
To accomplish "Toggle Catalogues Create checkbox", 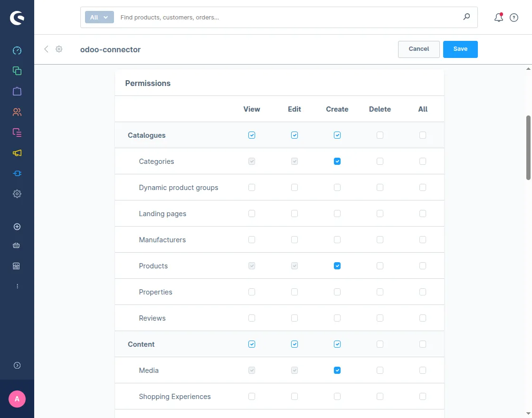I will [x=337, y=135].
